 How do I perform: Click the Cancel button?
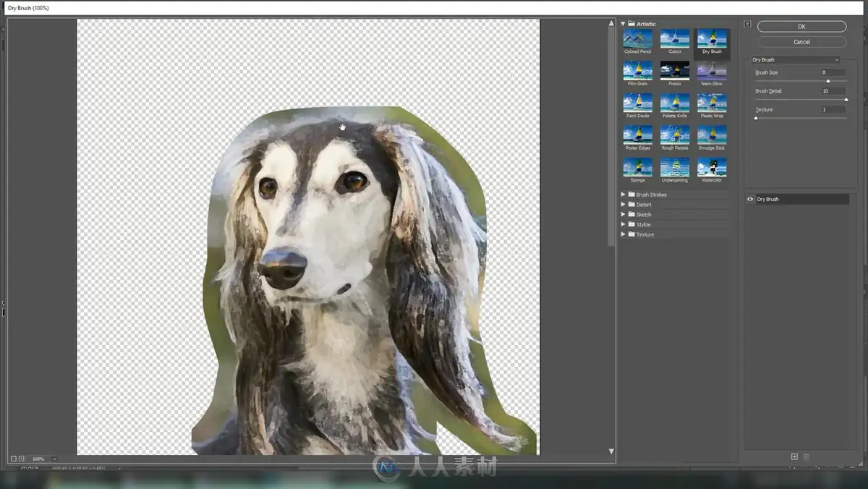coord(801,42)
